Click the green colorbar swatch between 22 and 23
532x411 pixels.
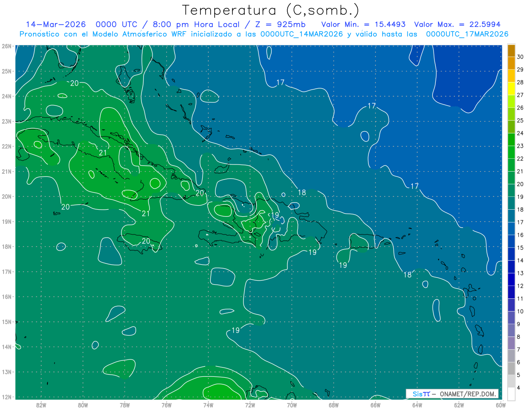click(x=511, y=152)
